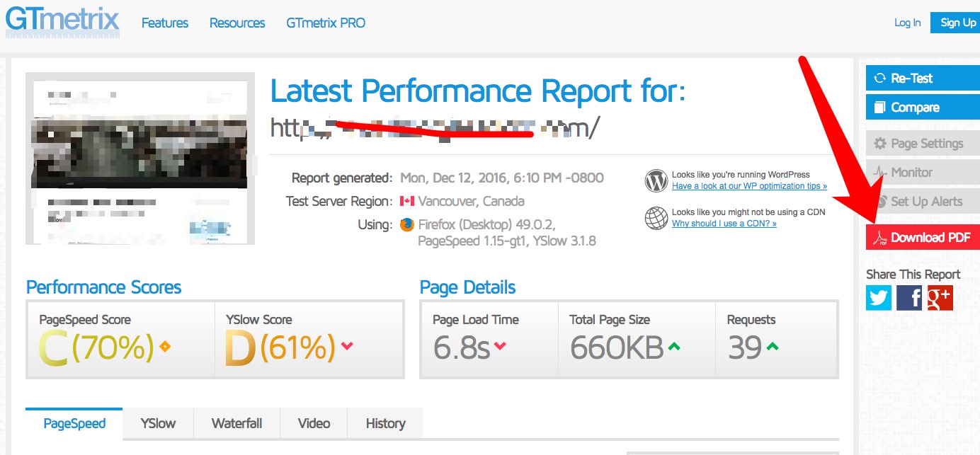Click the red down arrow next to YSlow score

click(x=347, y=346)
